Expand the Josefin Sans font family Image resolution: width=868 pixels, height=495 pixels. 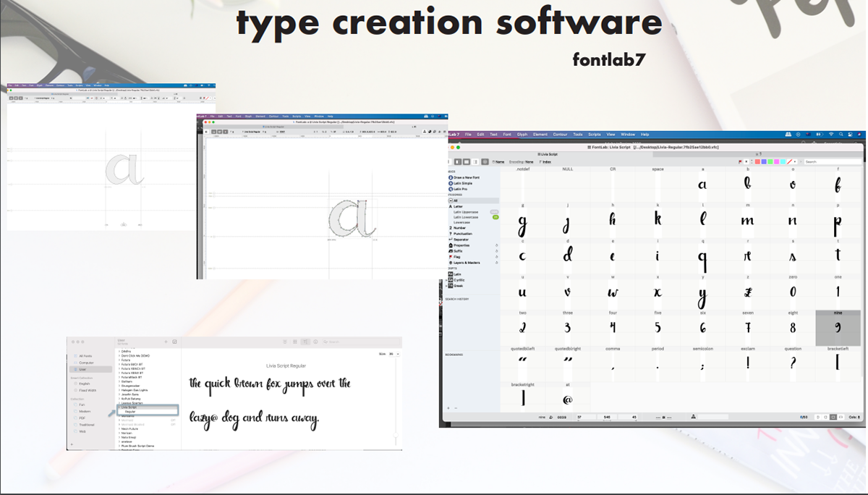point(119,394)
